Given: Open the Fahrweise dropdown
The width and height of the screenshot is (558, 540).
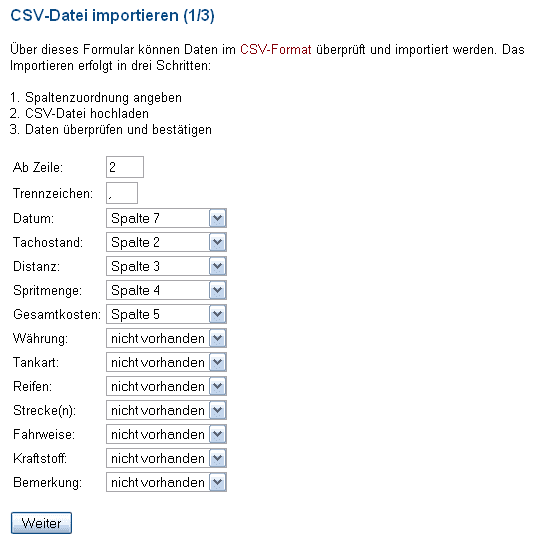Looking at the screenshot, I should [x=166, y=435].
